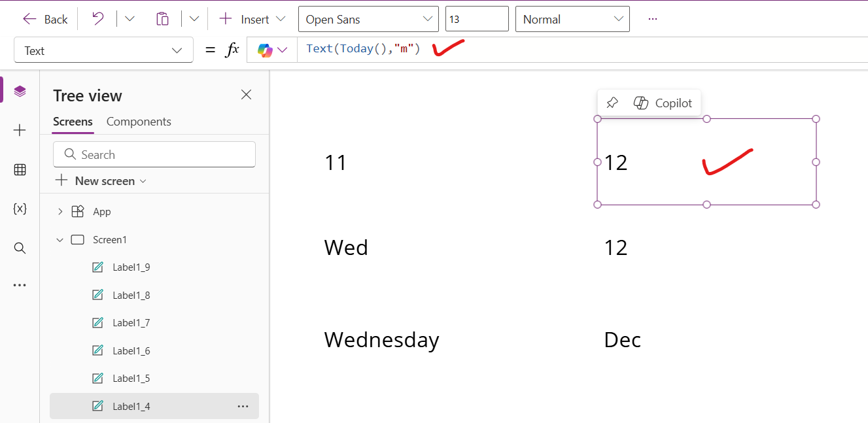Click the Paste clipboard icon
This screenshot has height=423, width=868.
click(162, 19)
